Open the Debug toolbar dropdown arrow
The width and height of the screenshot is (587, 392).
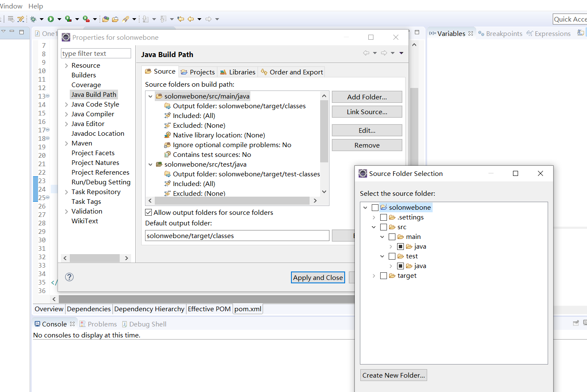(x=41, y=19)
